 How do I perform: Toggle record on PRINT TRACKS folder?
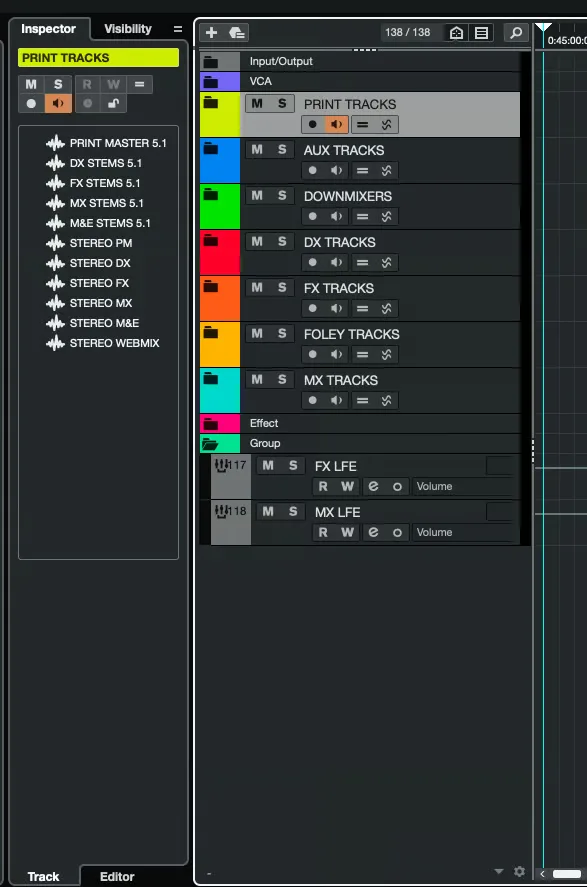[x=312, y=124]
